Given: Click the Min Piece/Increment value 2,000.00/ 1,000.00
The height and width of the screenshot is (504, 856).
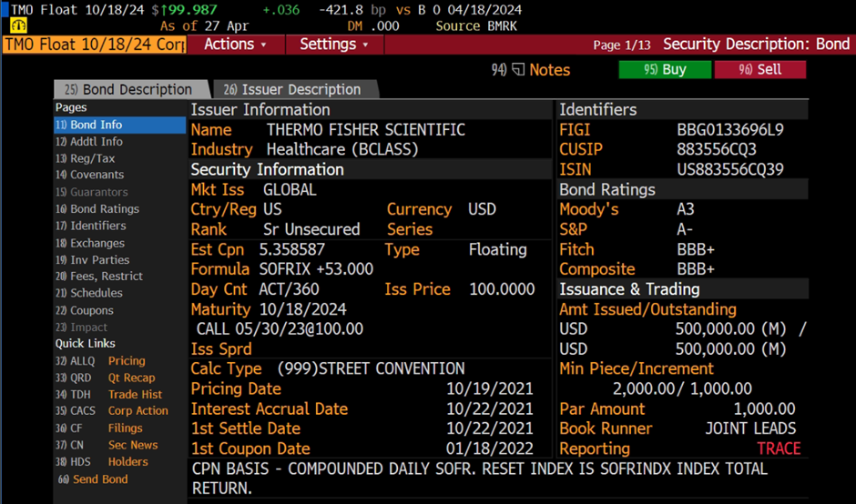Looking at the screenshot, I should (682, 388).
